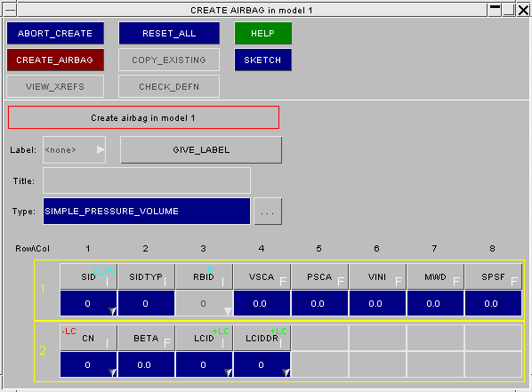This screenshot has width=532, height=392.
Task: Click GIVE_LABEL button
Action: (x=201, y=150)
